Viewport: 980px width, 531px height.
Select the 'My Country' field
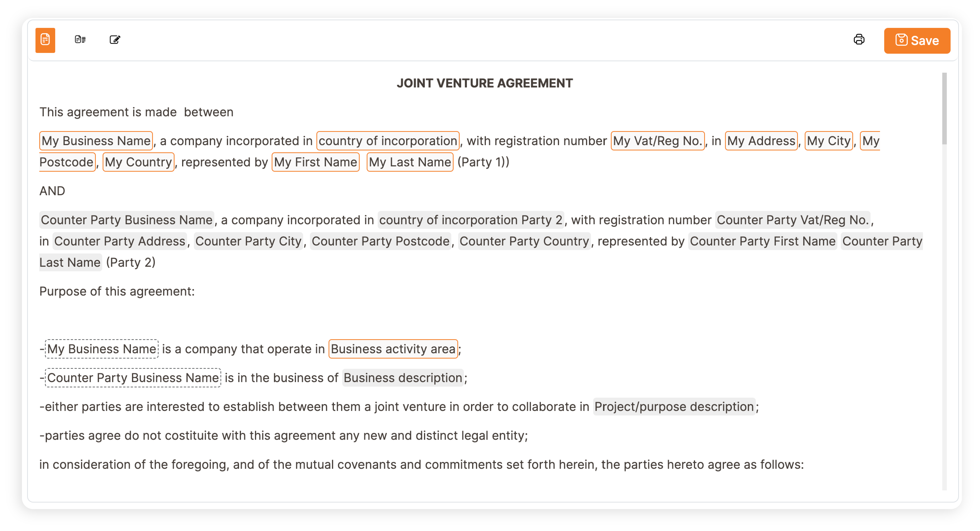138,162
